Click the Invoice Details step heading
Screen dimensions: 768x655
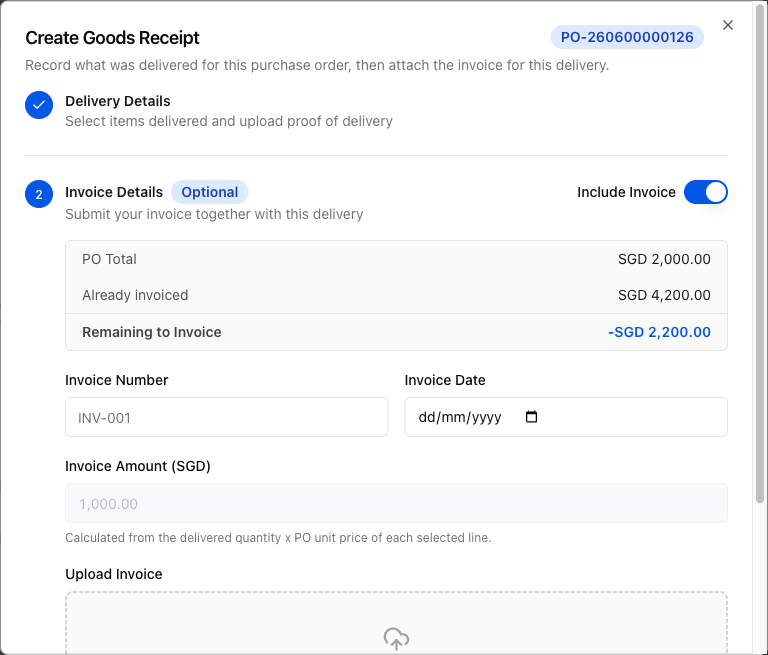[114, 192]
